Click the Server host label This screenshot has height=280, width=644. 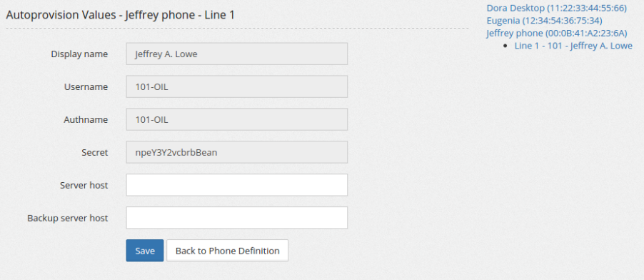84,185
